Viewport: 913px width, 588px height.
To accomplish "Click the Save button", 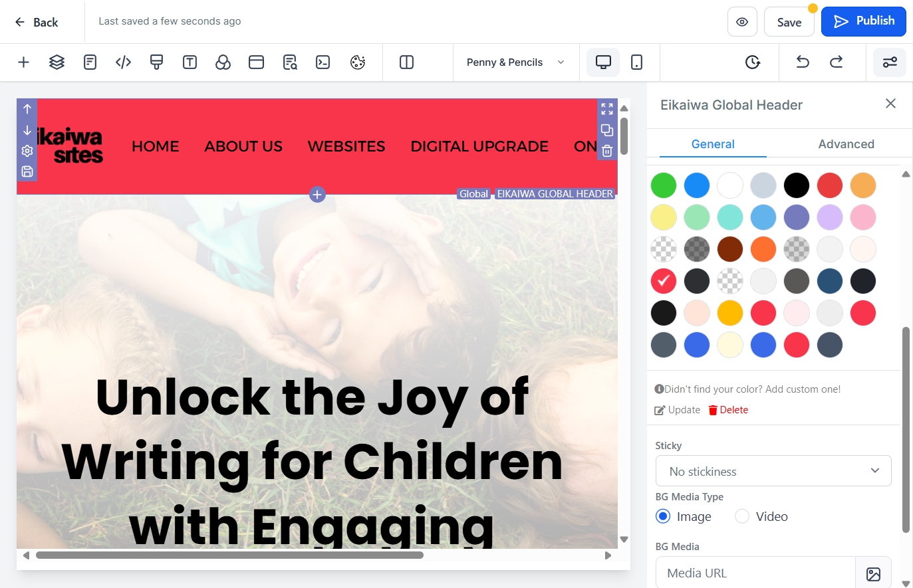I will pyautogui.click(x=789, y=22).
